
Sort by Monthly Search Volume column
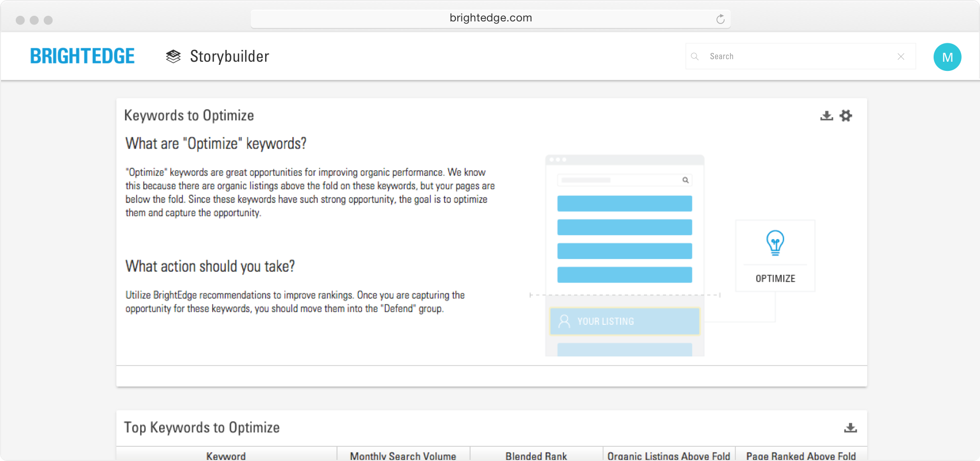point(403,455)
